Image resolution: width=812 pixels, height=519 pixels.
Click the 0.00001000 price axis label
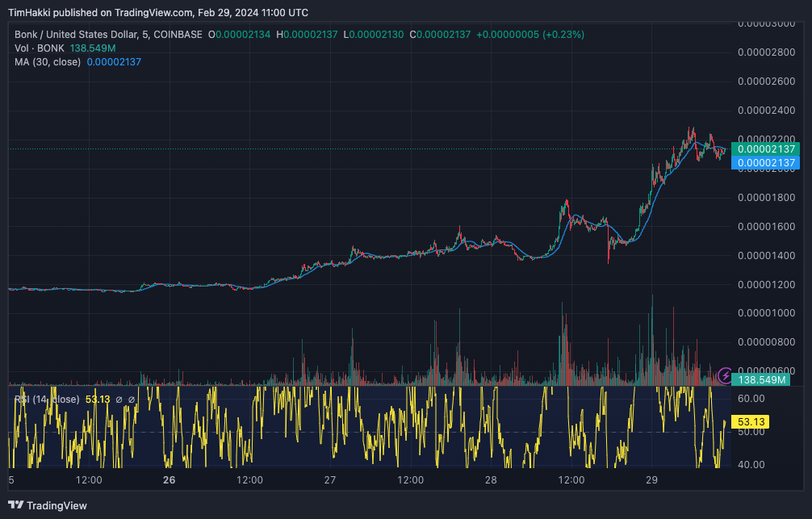point(767,313)
